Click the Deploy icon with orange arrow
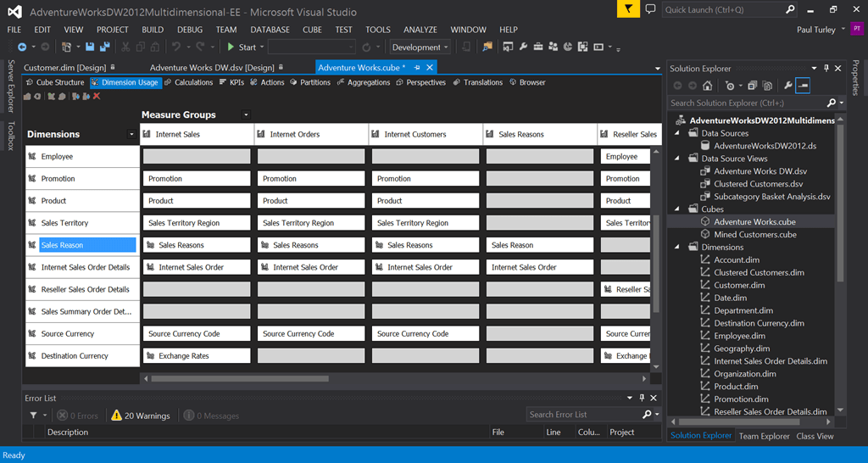Viewport: 868px width, 463px height. [487, 47]
